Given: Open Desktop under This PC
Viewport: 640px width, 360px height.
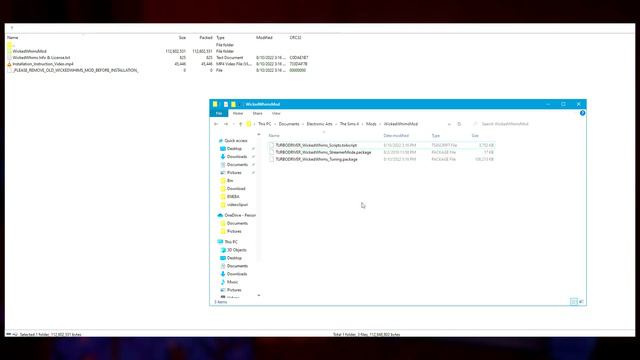Looking at the screenshot, I should [234, 258].
